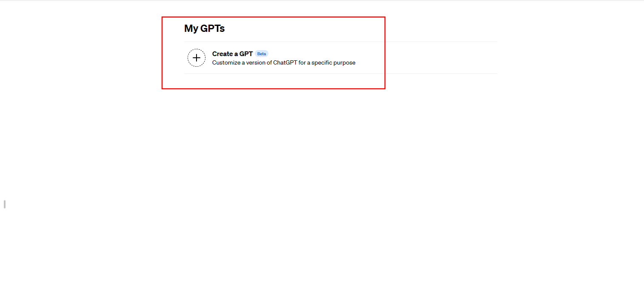Click the My GPTs heading
Screen dimensions: 644x302
click(x=204, y=28)
